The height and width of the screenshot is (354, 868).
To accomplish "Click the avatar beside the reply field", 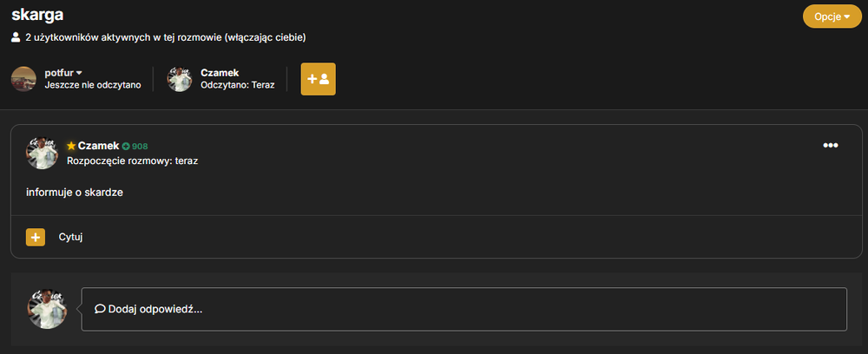I will [48, 309].
